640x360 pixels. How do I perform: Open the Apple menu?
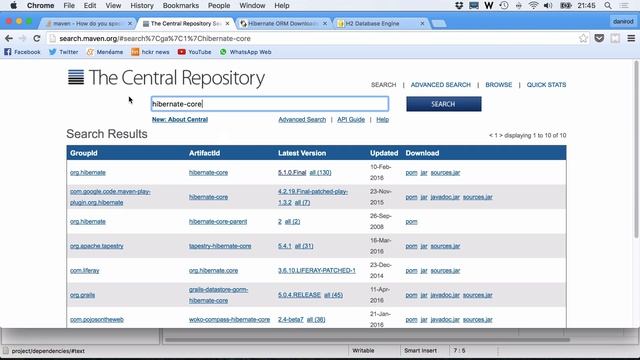13,5
